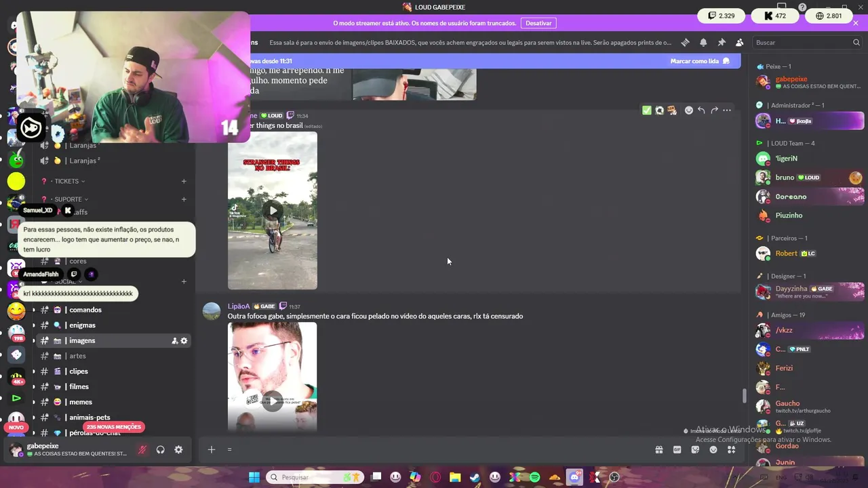Screen dimensions: 868x488
Task: Create channel in SOCIAL category plus
Action: coord(184,281)
